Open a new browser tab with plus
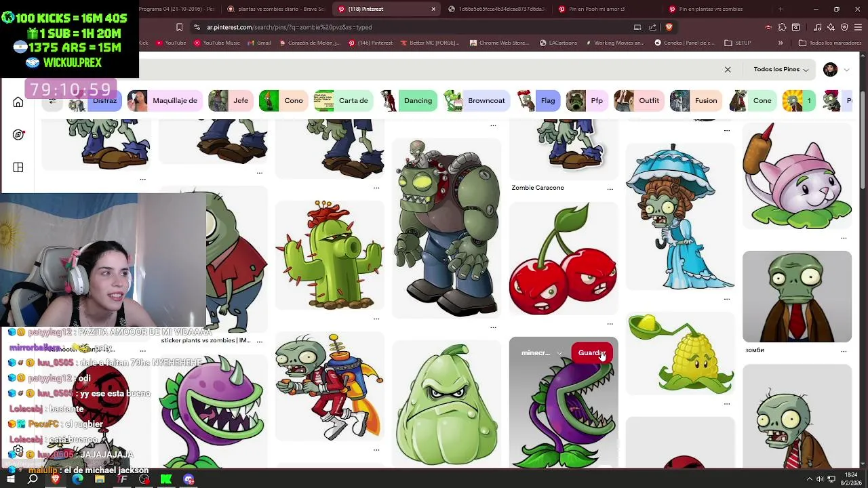This screenshot has width=868, height=488. (781, 9)
